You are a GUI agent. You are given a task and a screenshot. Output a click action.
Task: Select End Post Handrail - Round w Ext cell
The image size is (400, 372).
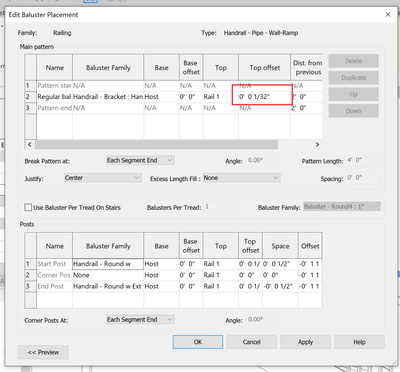point(108,286)
